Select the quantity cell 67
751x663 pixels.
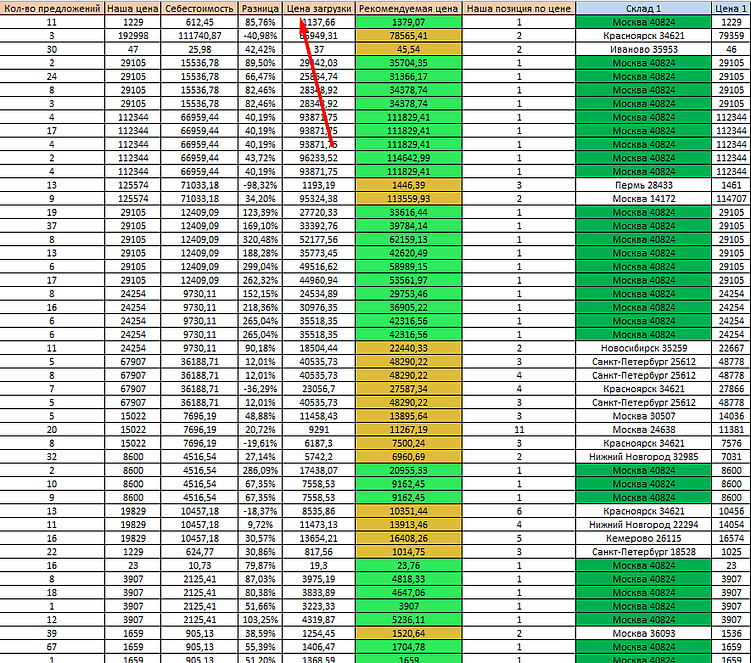(52, 647)
